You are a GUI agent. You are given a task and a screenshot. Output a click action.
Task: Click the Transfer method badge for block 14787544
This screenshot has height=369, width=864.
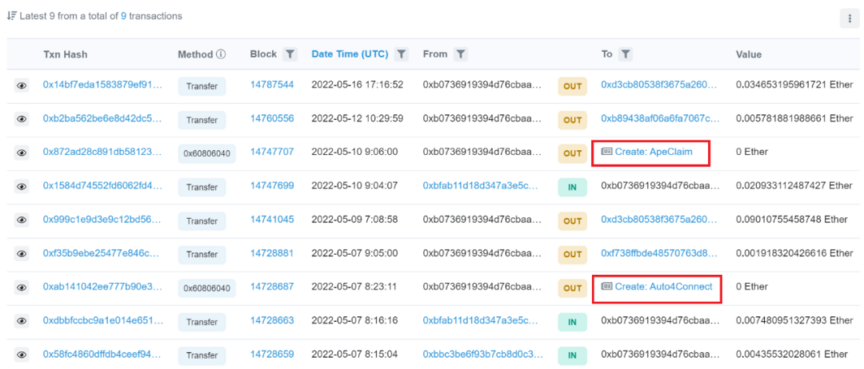pyautogui.click(x=202, y=86)
